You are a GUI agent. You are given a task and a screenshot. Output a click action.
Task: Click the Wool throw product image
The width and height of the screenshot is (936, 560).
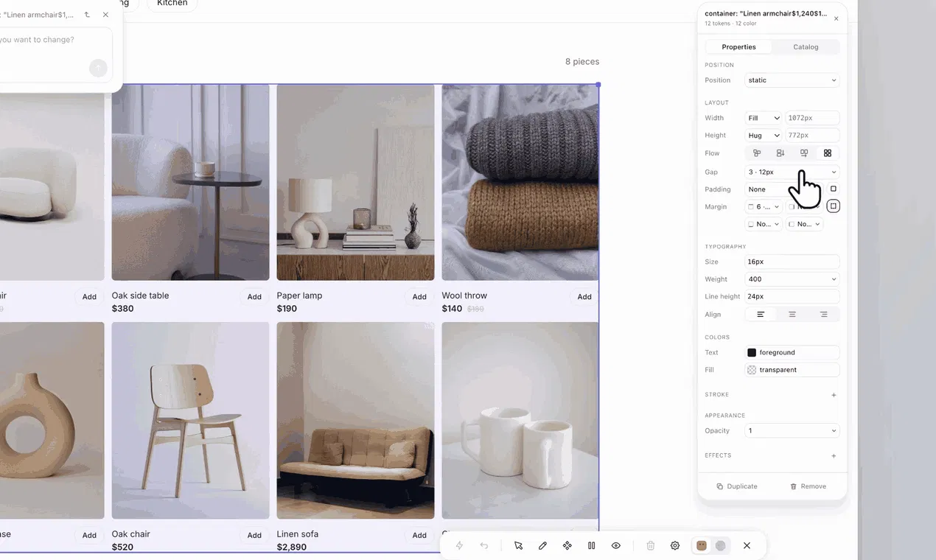(x=520, y=183)
